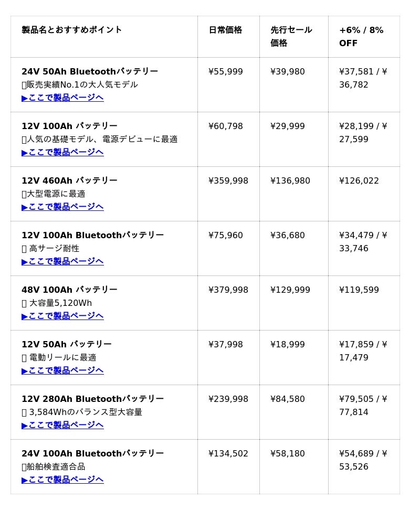Open product page link under 12V 100Ah basic battery
This screenshot has height=510, width=420.
click(x=62, y=152)
